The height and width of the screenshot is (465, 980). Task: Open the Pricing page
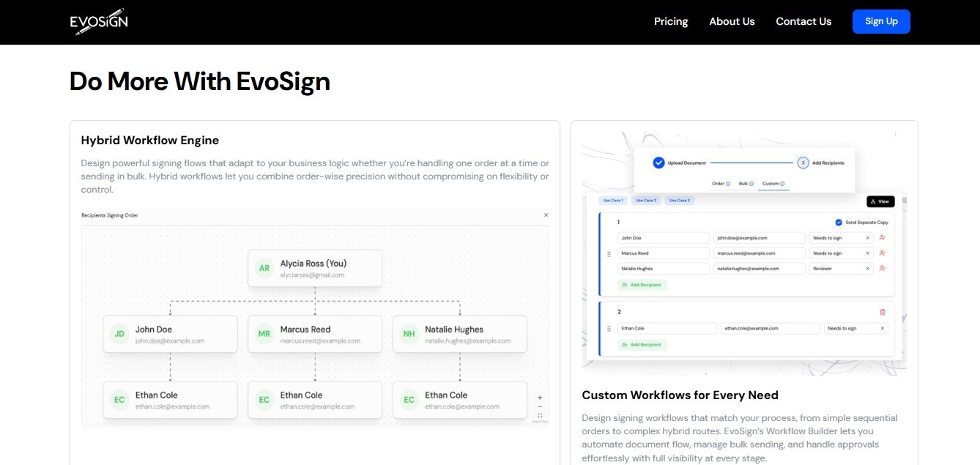tap(671, 21)
